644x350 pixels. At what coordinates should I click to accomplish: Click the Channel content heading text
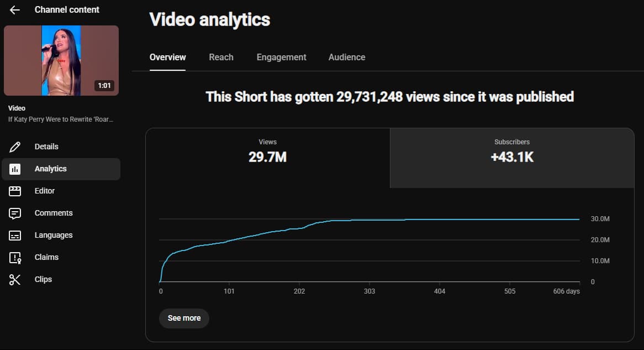(67, 10)
